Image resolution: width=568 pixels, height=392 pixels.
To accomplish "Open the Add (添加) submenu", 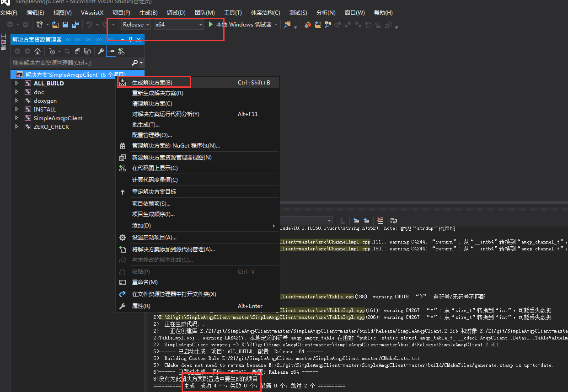I will [x=197, y=226].
